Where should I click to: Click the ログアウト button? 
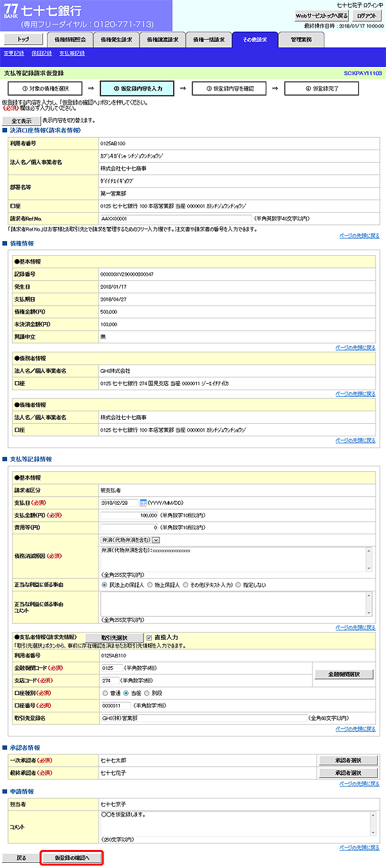[x=367, y=15]
